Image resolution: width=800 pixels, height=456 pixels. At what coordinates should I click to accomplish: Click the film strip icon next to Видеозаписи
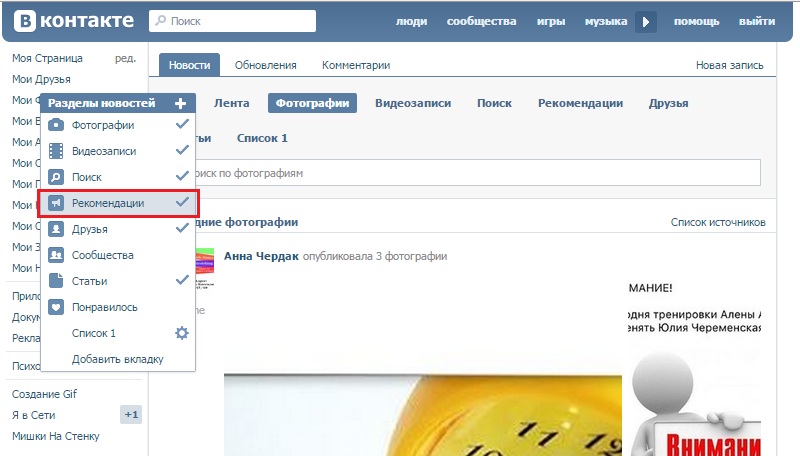click(56, 151)
